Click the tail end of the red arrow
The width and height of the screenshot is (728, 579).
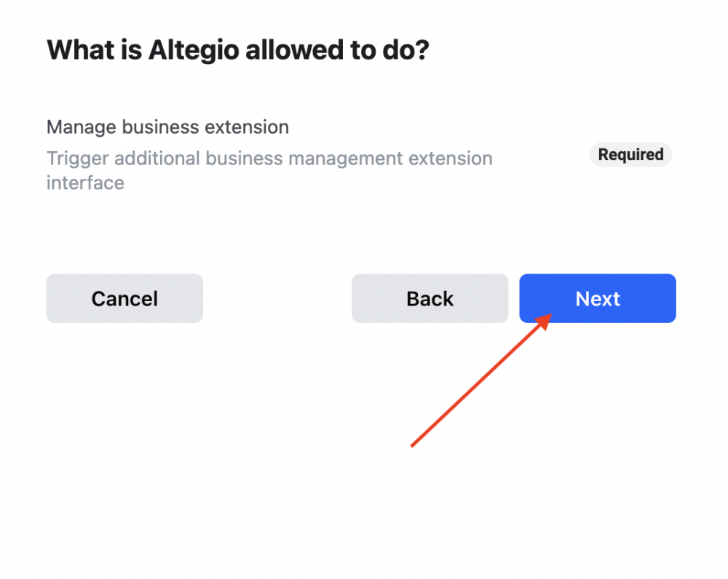tap(412, 446)
